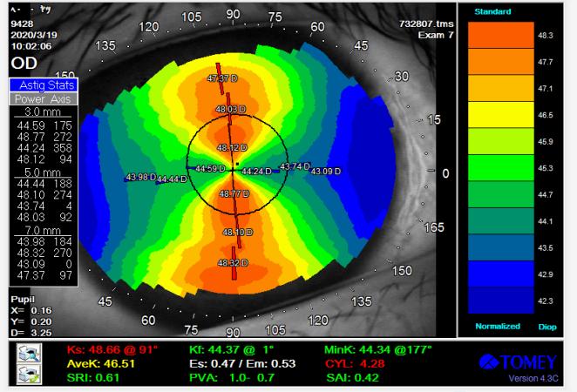
Task: Click the stats row 44.44 188
Action: point(44,184)
